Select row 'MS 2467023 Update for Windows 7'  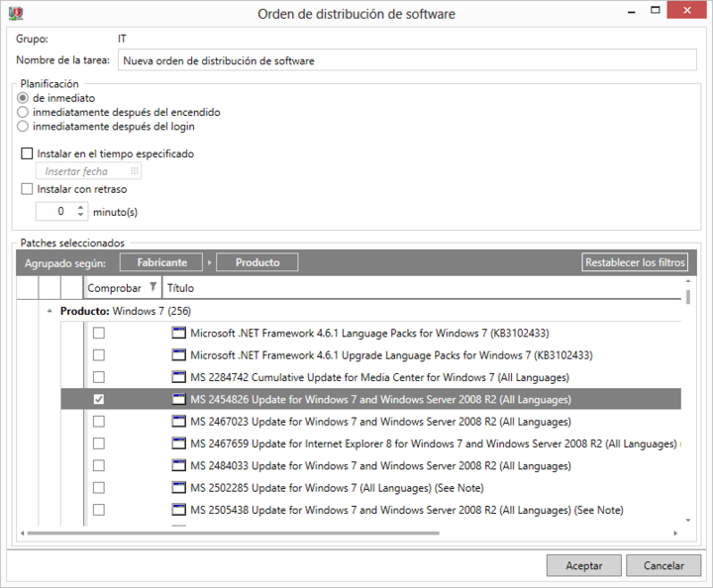tap(370, 422)
